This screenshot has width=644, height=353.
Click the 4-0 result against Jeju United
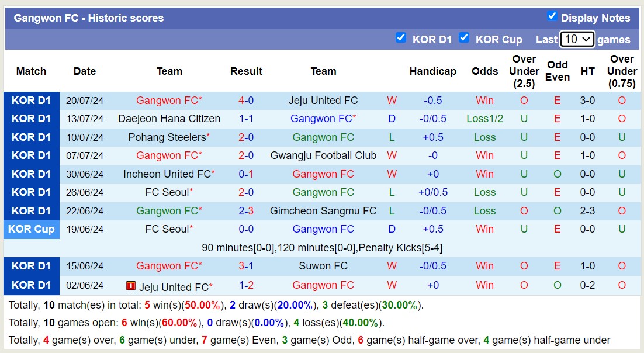tap(246, 101)
